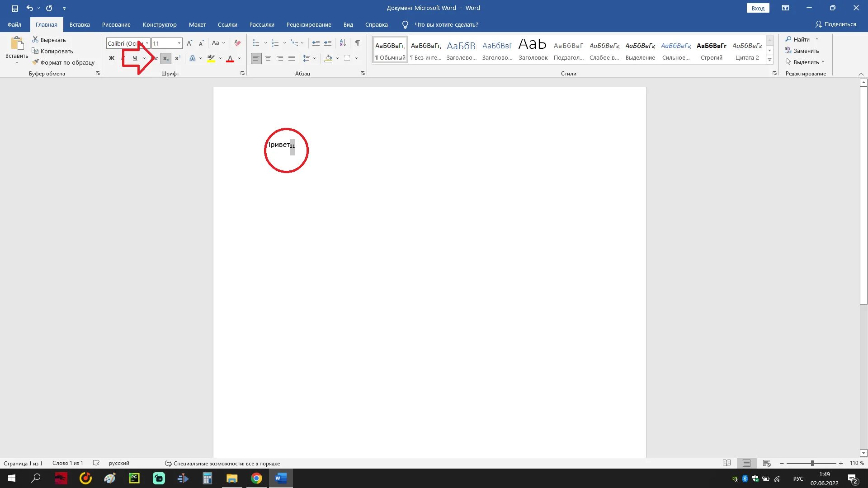
Task: Toggle superscript x² formatting
Action: [x=178, y=58]
